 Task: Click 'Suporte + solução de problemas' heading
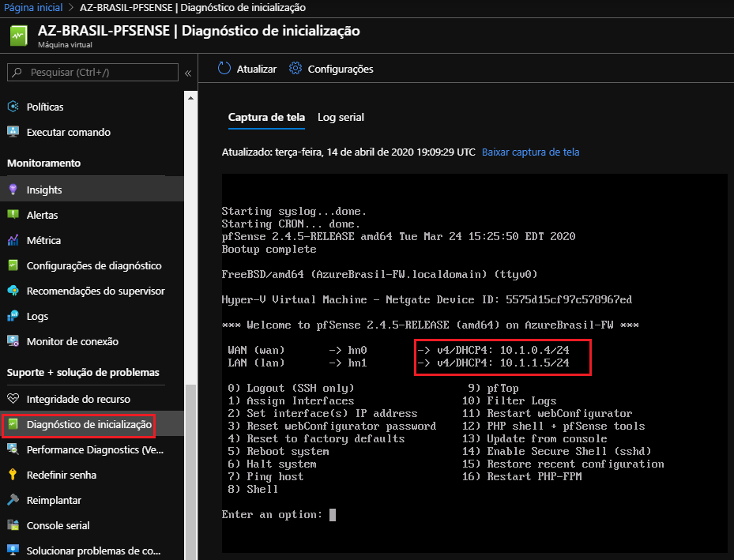[83, 372]
